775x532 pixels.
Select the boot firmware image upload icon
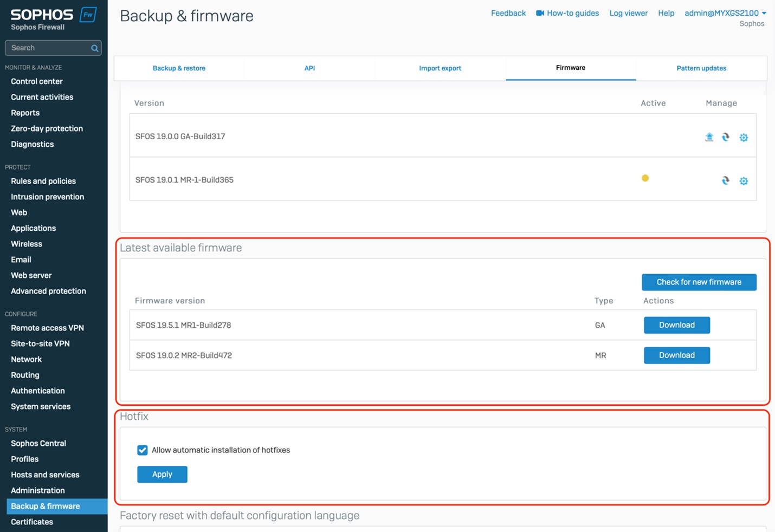coord(709,137)
